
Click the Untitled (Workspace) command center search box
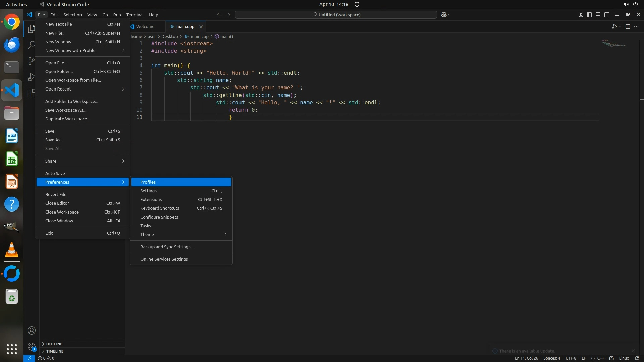(336, 15)
